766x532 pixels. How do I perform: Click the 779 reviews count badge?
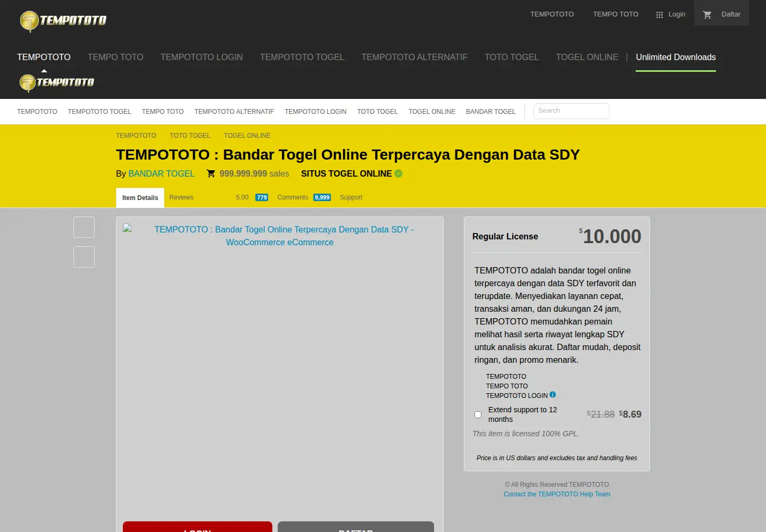click(262, 197)
